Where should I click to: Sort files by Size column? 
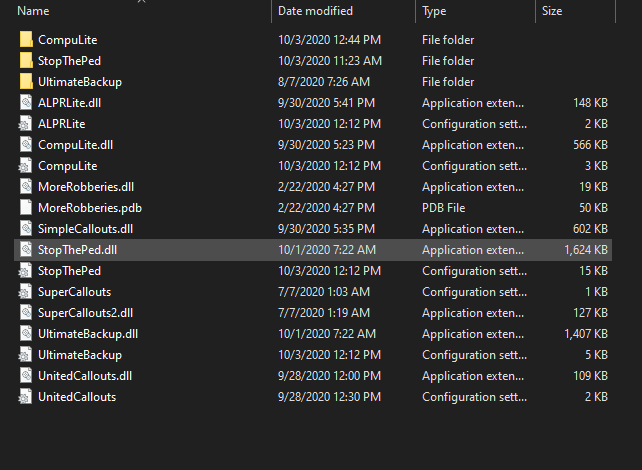coord(552,11)
